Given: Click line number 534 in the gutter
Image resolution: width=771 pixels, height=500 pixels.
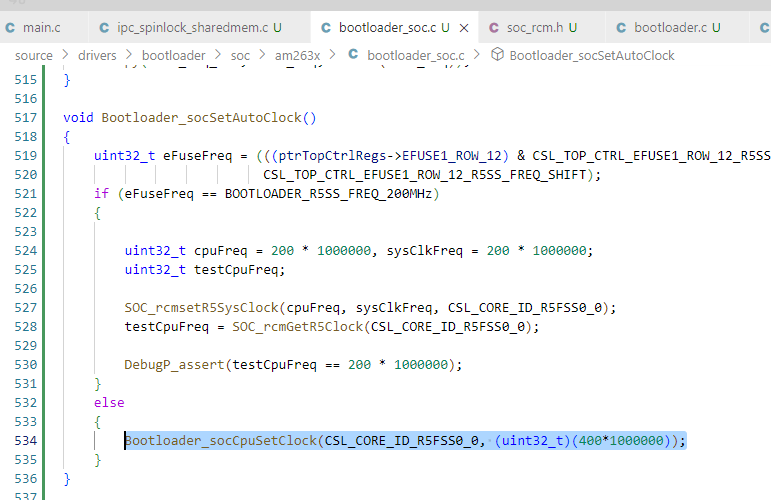Looking at the screenshot, I should pos(26,441).
